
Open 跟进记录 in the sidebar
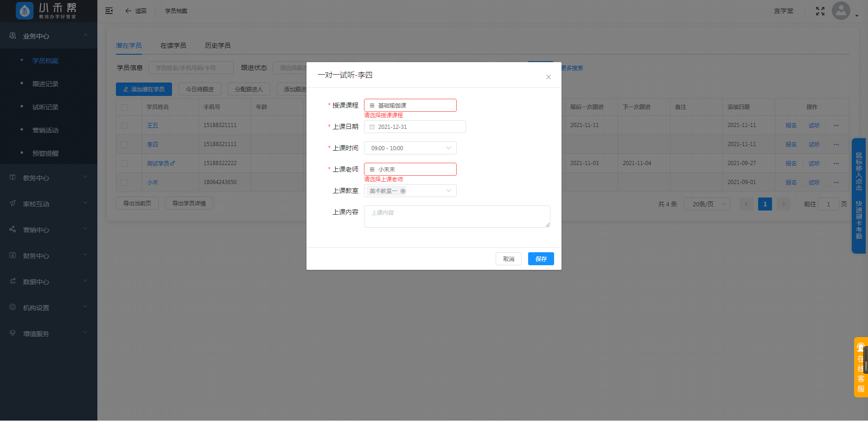[45, 84]
